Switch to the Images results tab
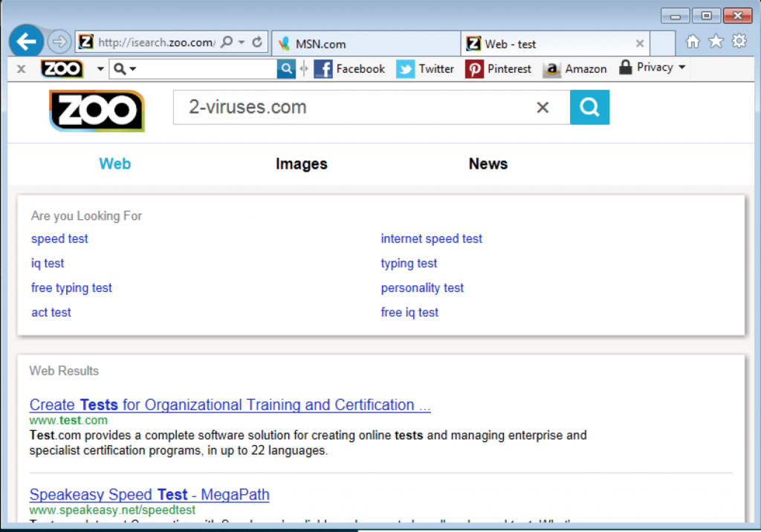Viewport: 761px width, 532px height. (x=302, y=164)
